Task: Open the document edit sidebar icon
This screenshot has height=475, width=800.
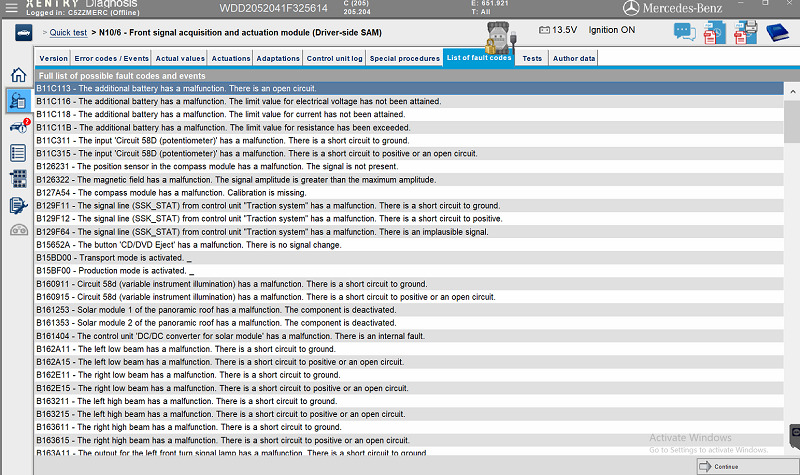Action: tap(18, 205)
